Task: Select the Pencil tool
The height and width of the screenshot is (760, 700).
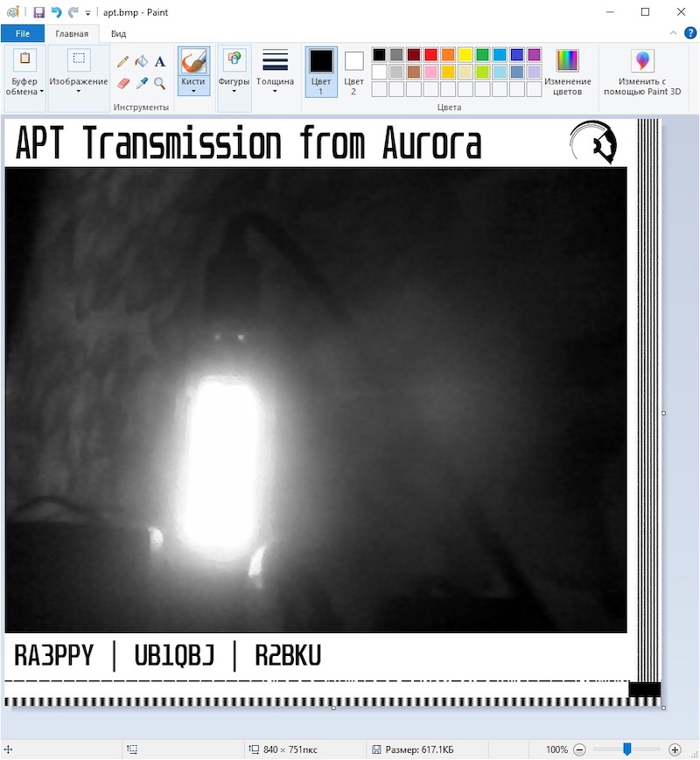Action: (x=123, y=61)
